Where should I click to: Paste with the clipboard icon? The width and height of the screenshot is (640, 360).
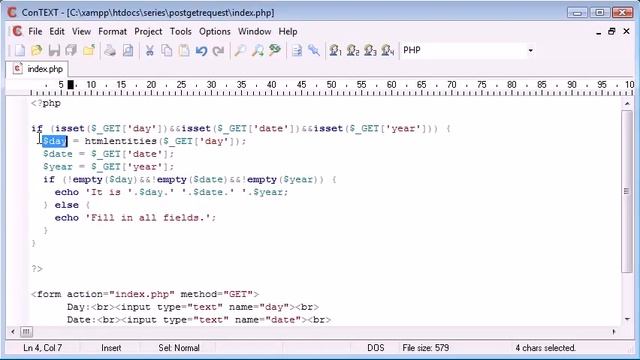tap(184, 51)
